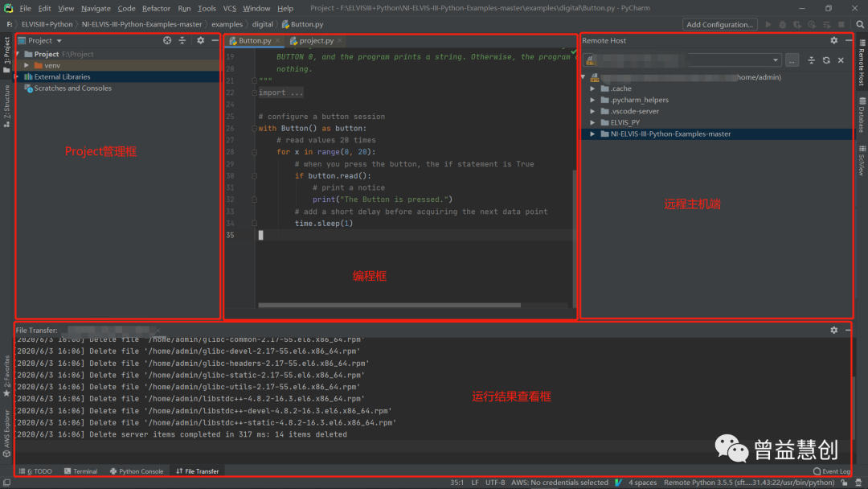
Task: Expand the venv folder in Project tree
Action: [27, 65]
